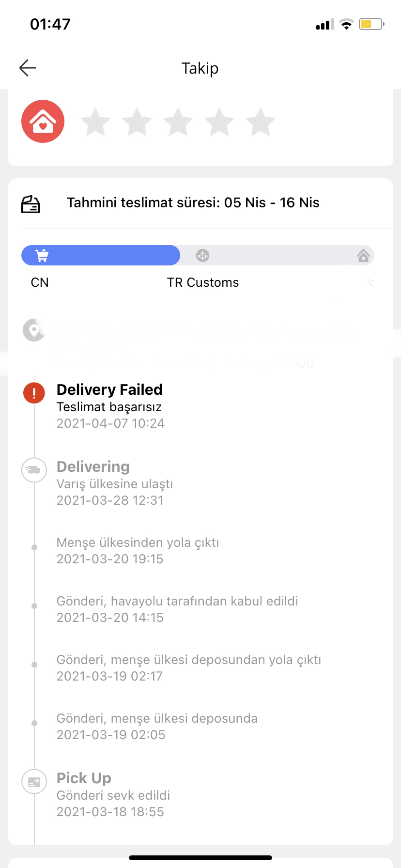The height and width of the screenshot is (868, 401).
Task: Tap the red home heart icon
Action: [43, 122]
